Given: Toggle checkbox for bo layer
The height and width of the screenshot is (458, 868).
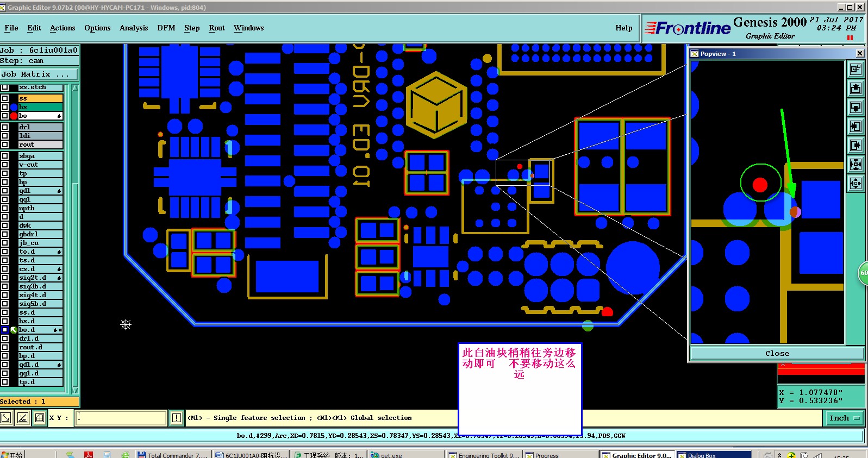Looking at the screenshot, I should (x=5, y=116).
